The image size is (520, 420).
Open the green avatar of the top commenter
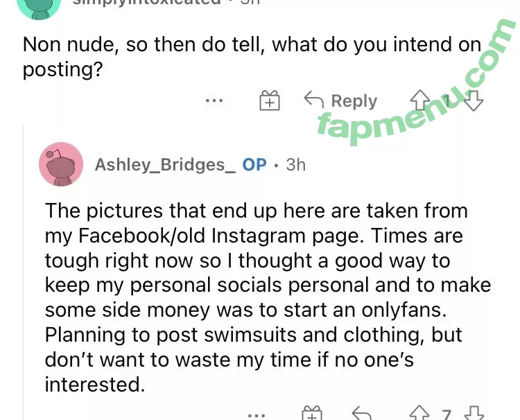click(39, 9)
